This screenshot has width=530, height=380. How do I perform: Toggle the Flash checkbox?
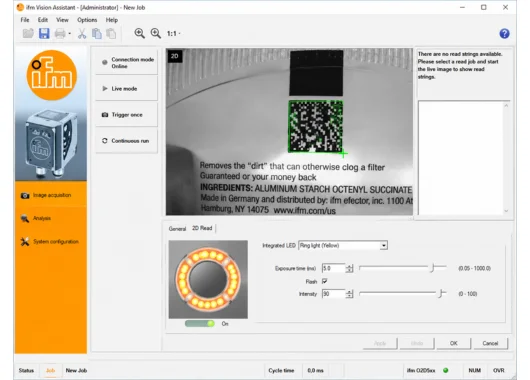[x=324, y=281]
